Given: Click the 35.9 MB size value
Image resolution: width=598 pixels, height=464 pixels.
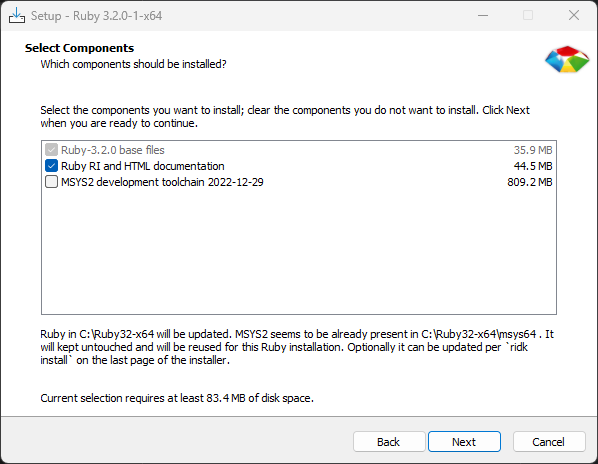Looking at the screenshot, I should 533,150.
